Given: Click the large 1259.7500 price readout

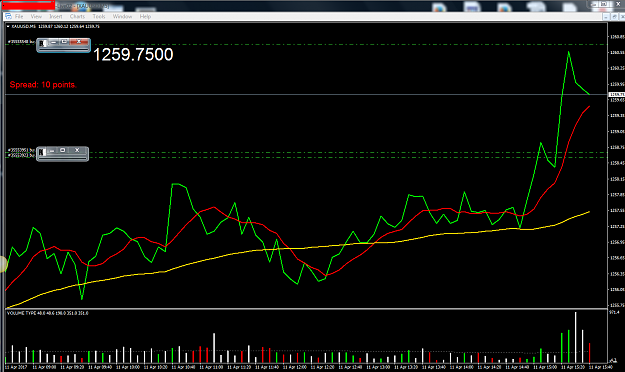Looking at the screenshot, I should pos(133,55).
